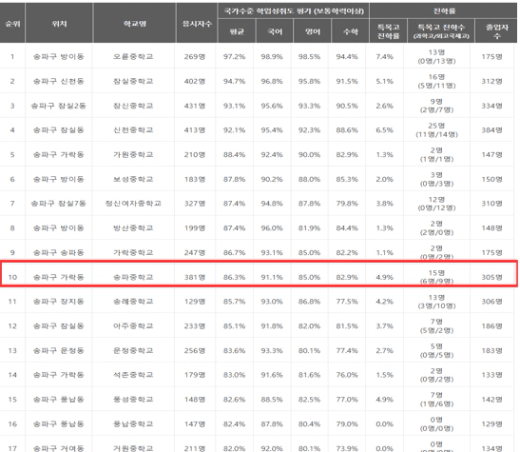The height and width of the screenshot is (452, 520).
Task: Click 문정중학교 in rank 13 row
Action: pyautogui.click(x=133, y=350)
